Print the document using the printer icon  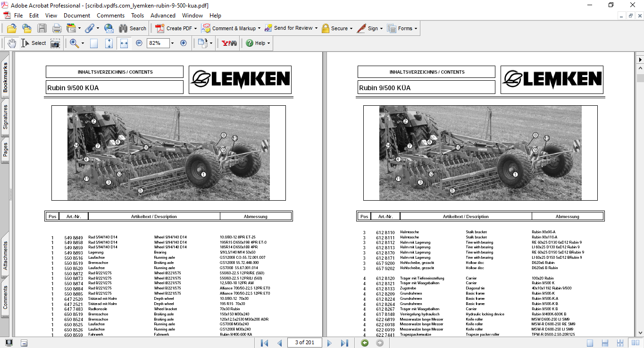pos(57,28)
